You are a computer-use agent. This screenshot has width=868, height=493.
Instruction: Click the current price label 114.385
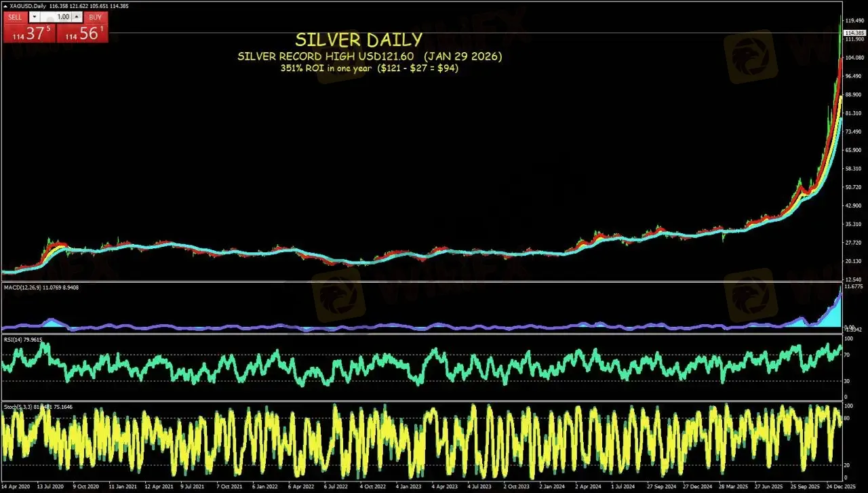click(854, 33)
